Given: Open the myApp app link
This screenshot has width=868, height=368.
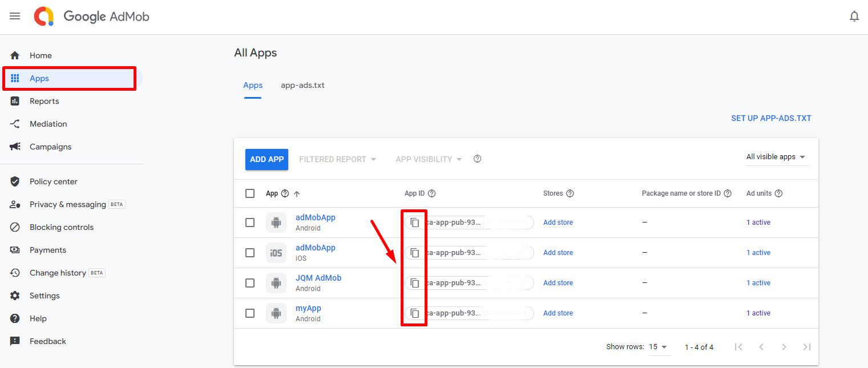Looking at the screenshot, I should [308, 308].
